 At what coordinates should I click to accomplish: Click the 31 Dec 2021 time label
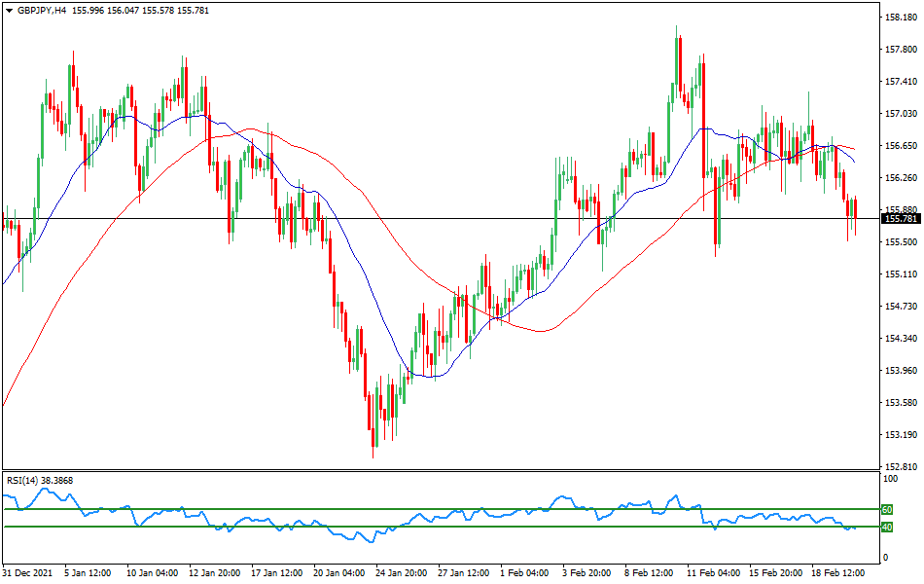point(30,573)
